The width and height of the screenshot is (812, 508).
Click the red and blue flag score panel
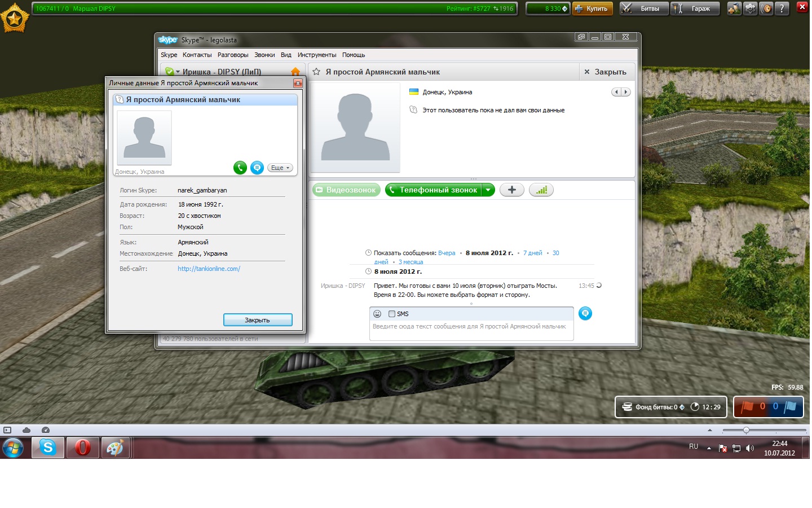tap(769, 406)
